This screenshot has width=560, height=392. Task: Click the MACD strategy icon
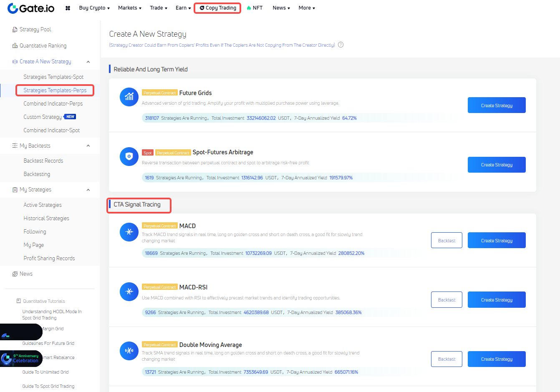[x=129, y=232]
